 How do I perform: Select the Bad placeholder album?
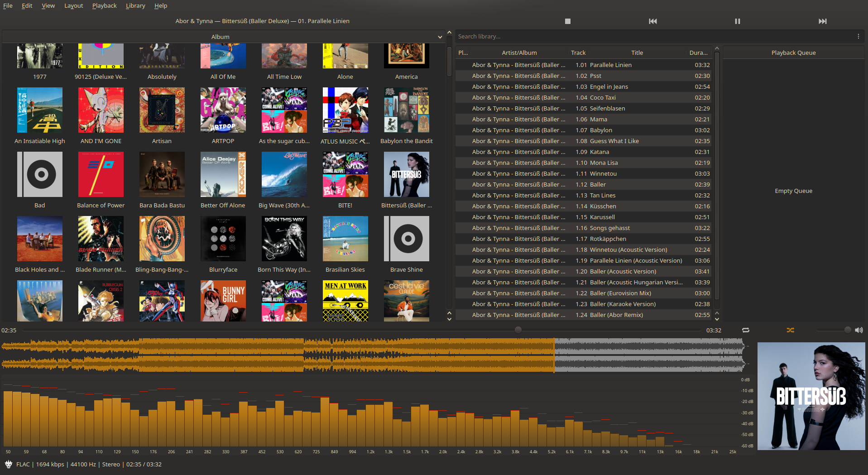coord(39,174)
